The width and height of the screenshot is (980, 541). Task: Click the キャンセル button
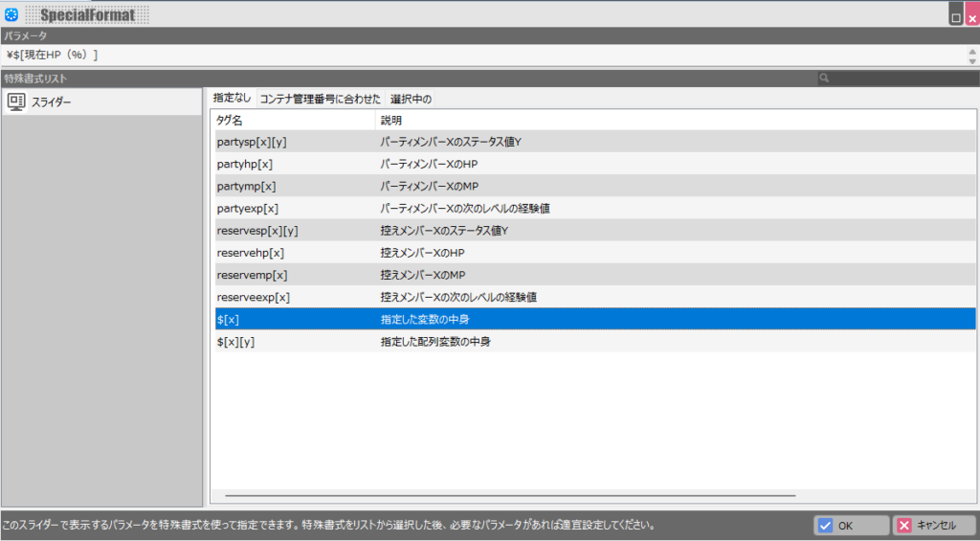(x=934, y=526)
